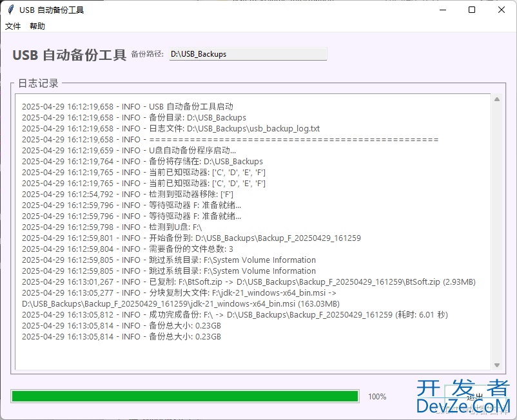517x420 pixels.
Task: Maximize the USB 自动备份工具 window
Action: [472, 10]
